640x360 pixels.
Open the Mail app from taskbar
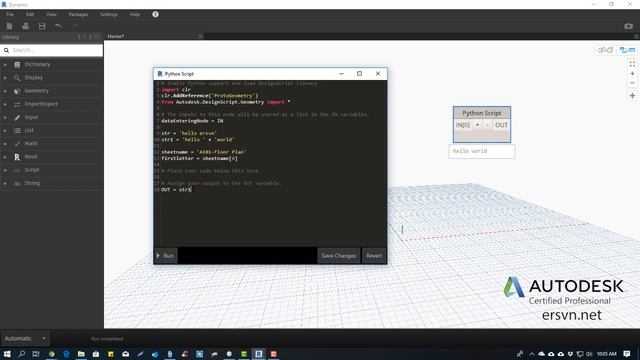point(126,354)
